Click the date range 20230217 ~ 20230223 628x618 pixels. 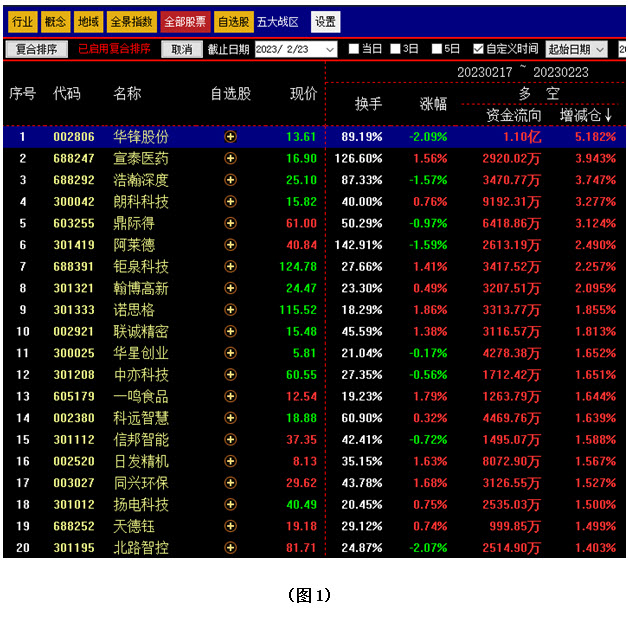point(523,72)
